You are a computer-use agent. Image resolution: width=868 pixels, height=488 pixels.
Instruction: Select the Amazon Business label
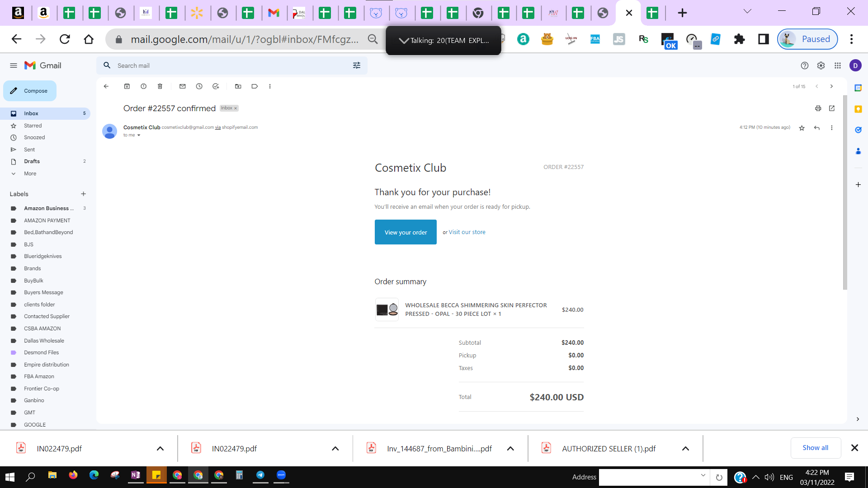45,208
